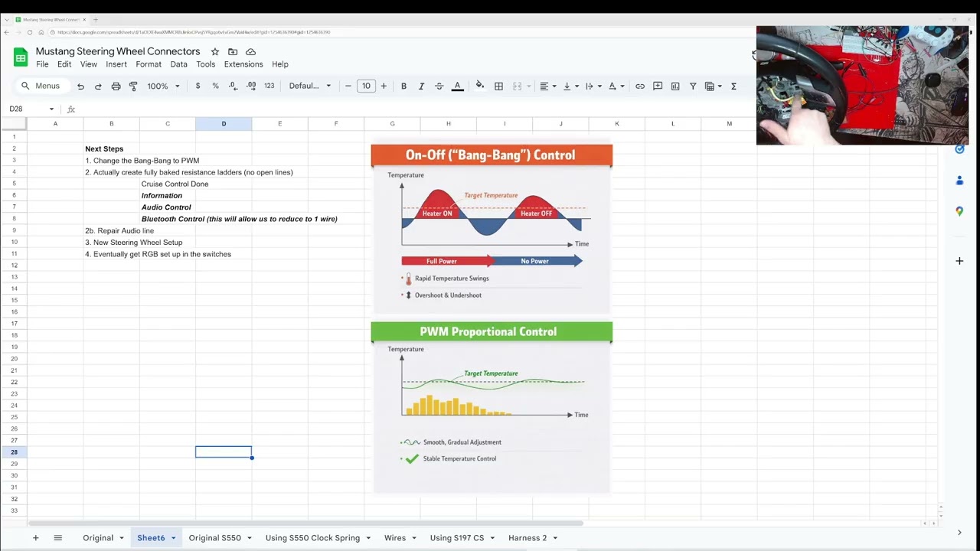
Task: Open the File menu
Action: 42,64
